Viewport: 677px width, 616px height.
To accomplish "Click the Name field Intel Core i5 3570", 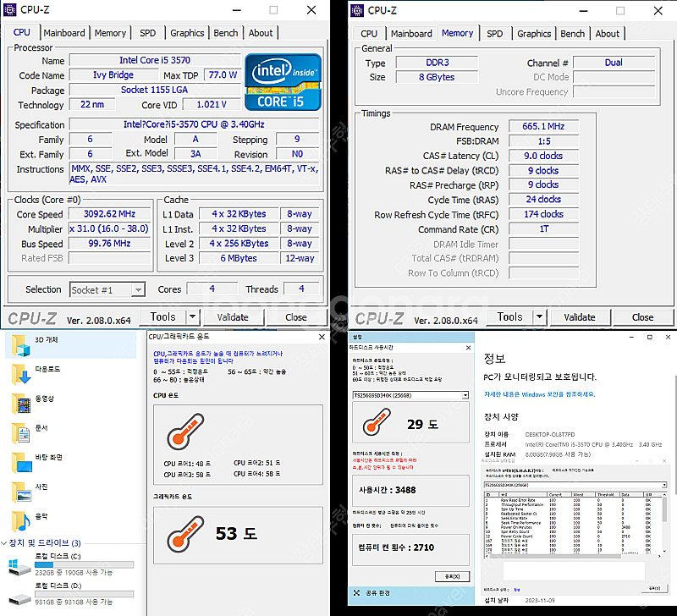I will click(x=155, y=60).
